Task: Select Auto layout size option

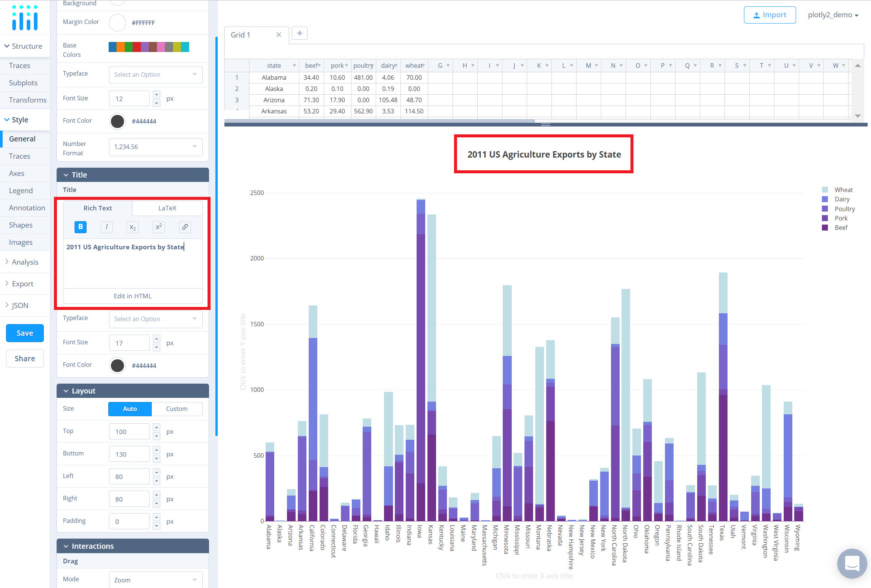Action: click(x=130, y=409)
